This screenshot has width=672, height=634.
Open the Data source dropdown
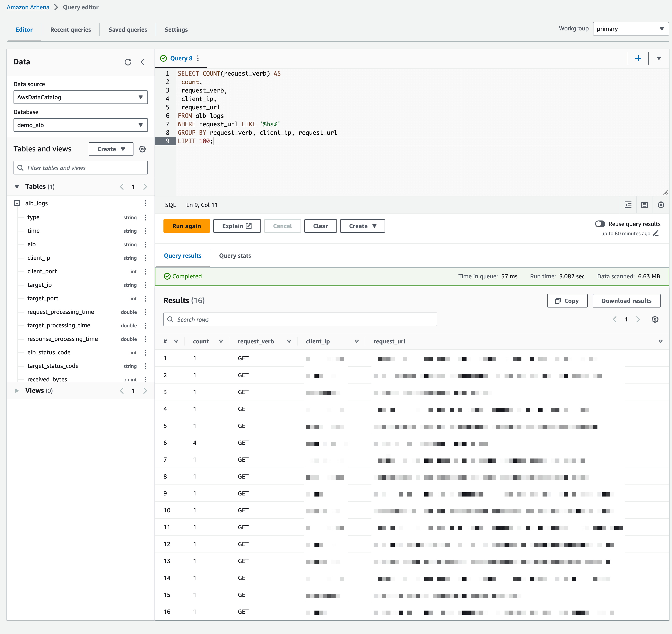(x=80, y=97)
